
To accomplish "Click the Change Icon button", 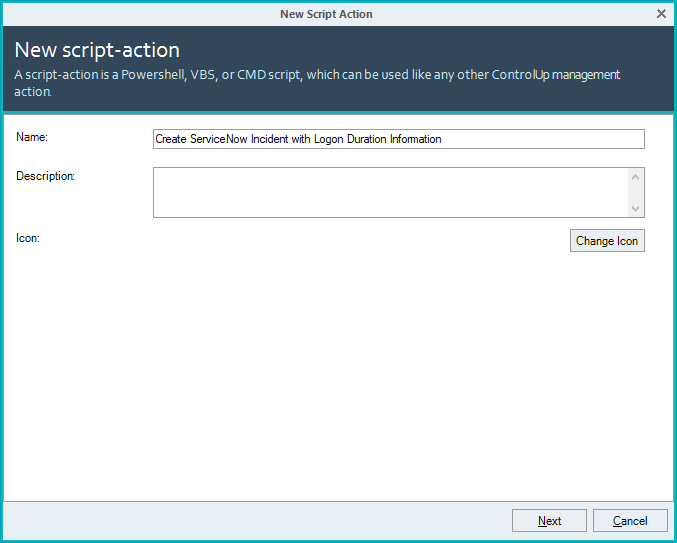I will [x=607, y=240].
